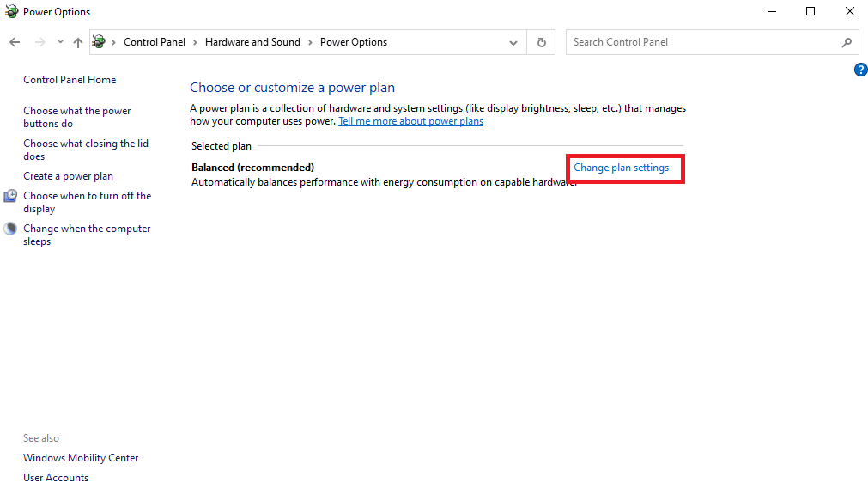The width and height of the screenshot is (868, 501).
Task: Close the Power Options window
Action: [x=850, y=12]
